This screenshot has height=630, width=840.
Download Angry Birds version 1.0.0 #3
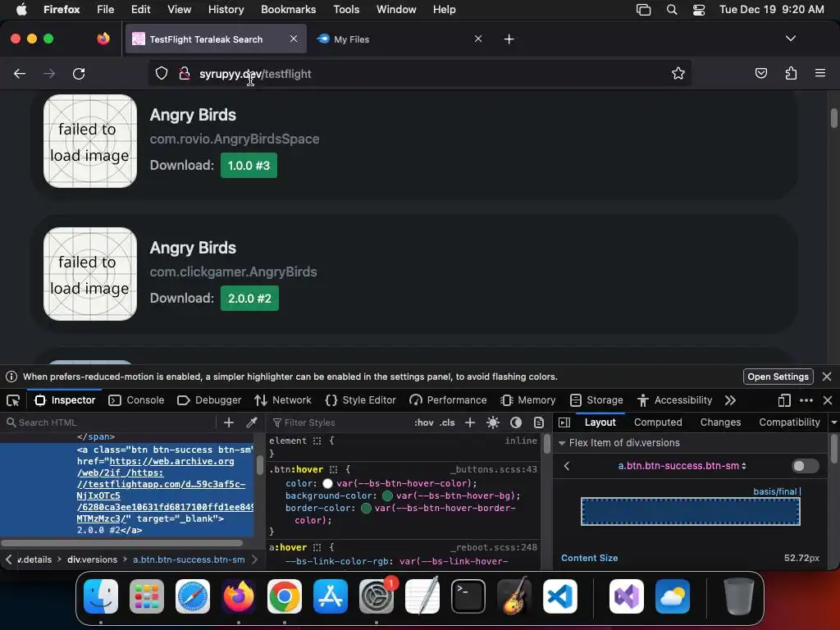click(x=249, y=166)
